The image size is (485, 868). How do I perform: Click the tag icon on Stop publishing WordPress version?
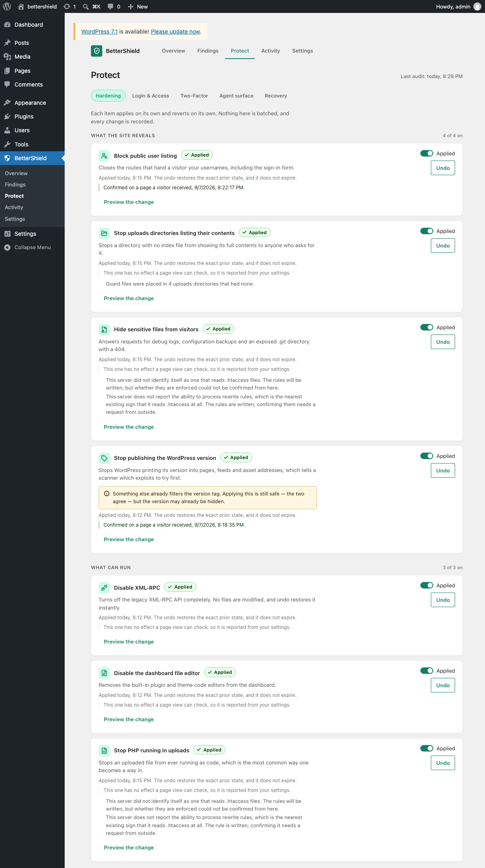click(104, 458)
